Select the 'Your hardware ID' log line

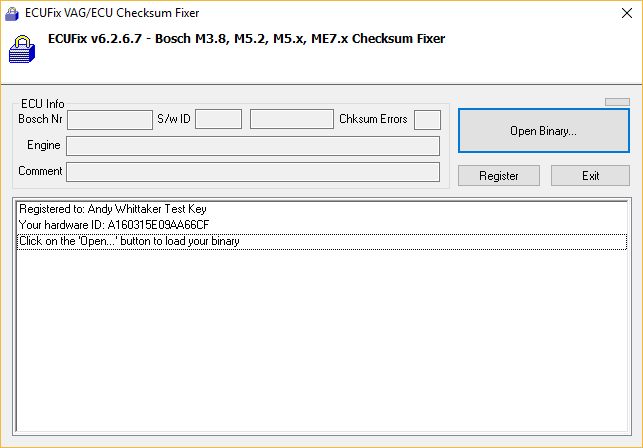[322, 225]
